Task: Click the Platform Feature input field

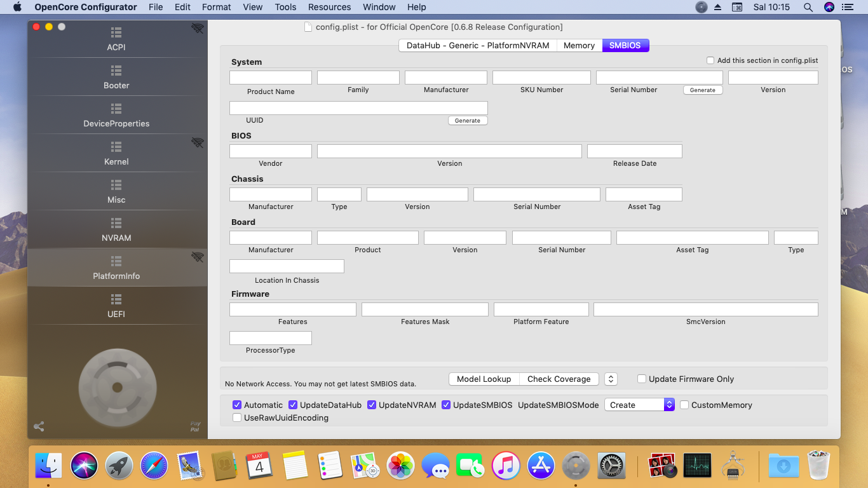Action: (541, 309)
